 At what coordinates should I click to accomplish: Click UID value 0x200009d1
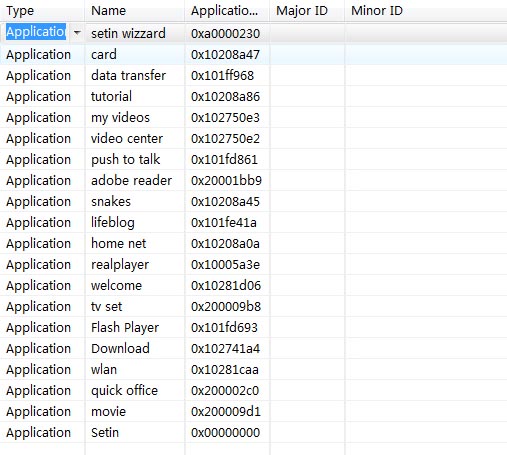click(x=226, y=411)
